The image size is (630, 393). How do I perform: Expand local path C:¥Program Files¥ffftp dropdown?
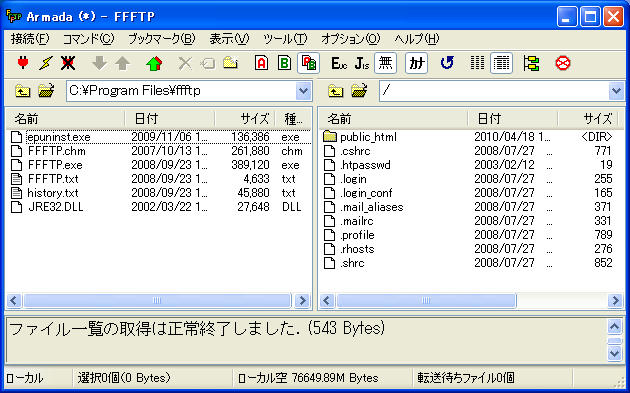pos(303,91)
